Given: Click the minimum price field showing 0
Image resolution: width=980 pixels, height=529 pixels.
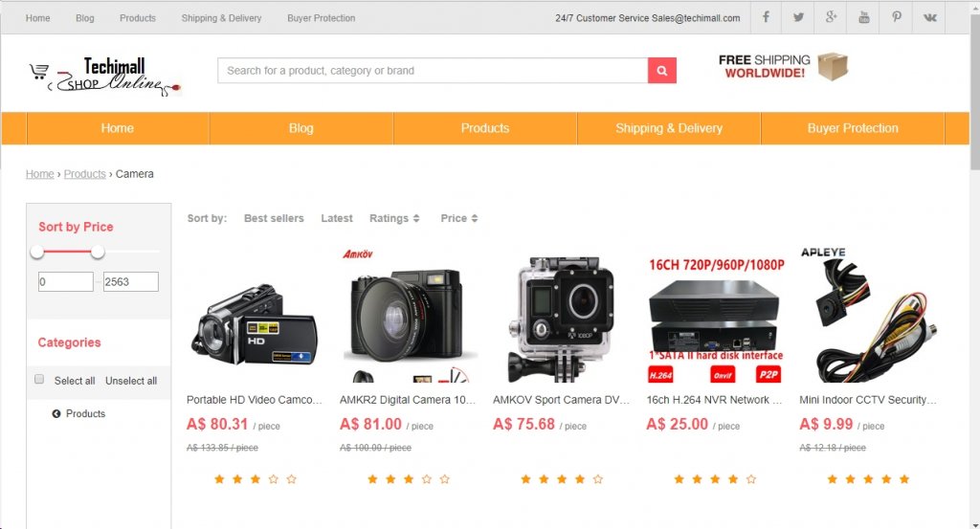Looking at the screenshot, I should tap(66, 281).
